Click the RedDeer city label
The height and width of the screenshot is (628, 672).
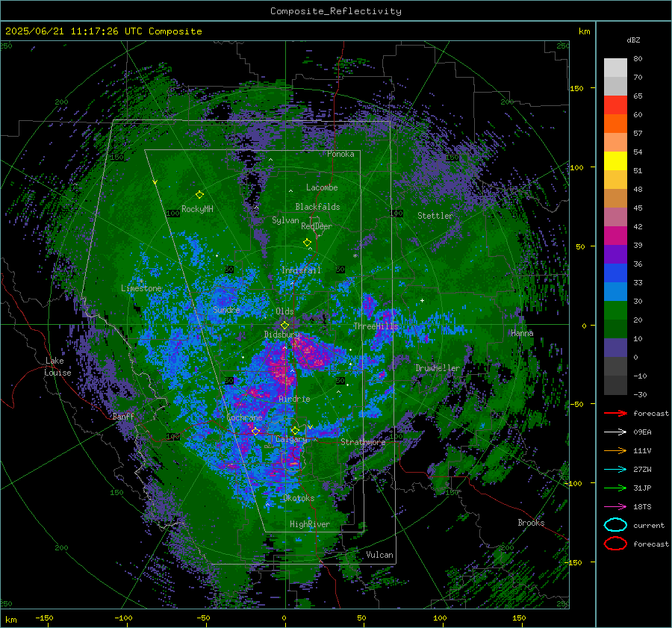coord(317,226)
